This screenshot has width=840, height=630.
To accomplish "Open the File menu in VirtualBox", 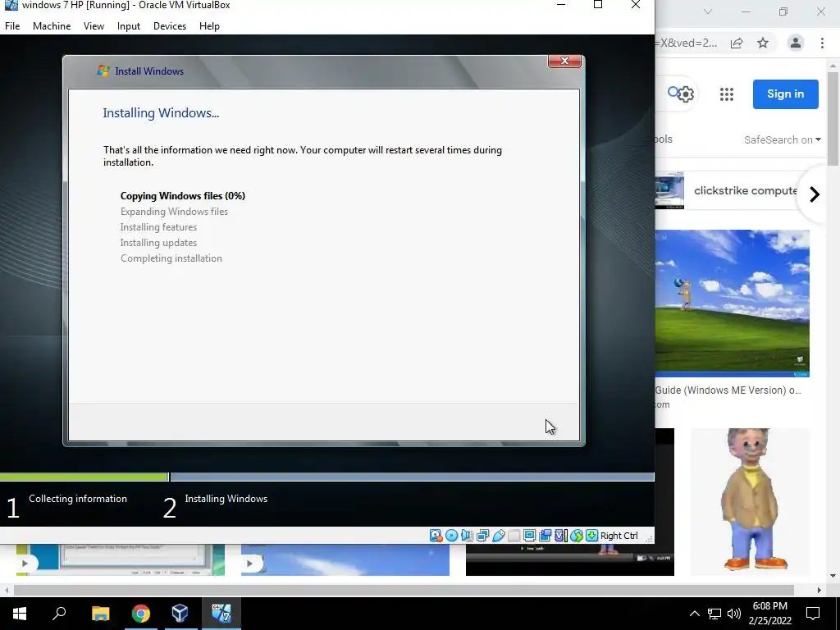I will pos(12,25).
